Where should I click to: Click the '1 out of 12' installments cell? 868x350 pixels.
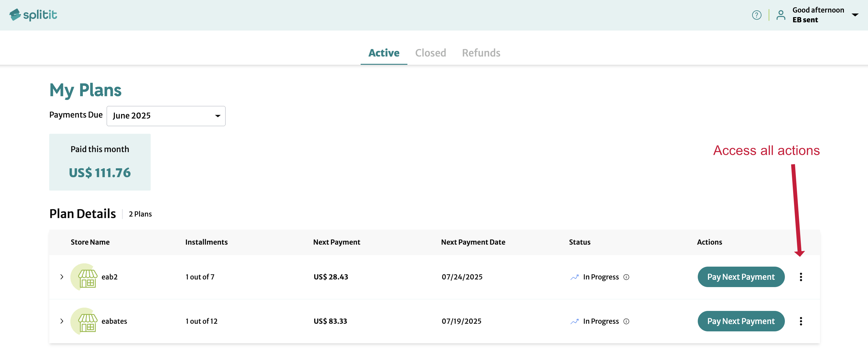[201, 321]
